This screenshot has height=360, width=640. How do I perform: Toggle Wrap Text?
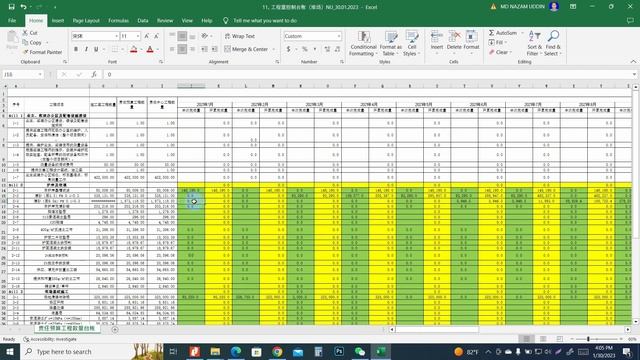[240, 36]
